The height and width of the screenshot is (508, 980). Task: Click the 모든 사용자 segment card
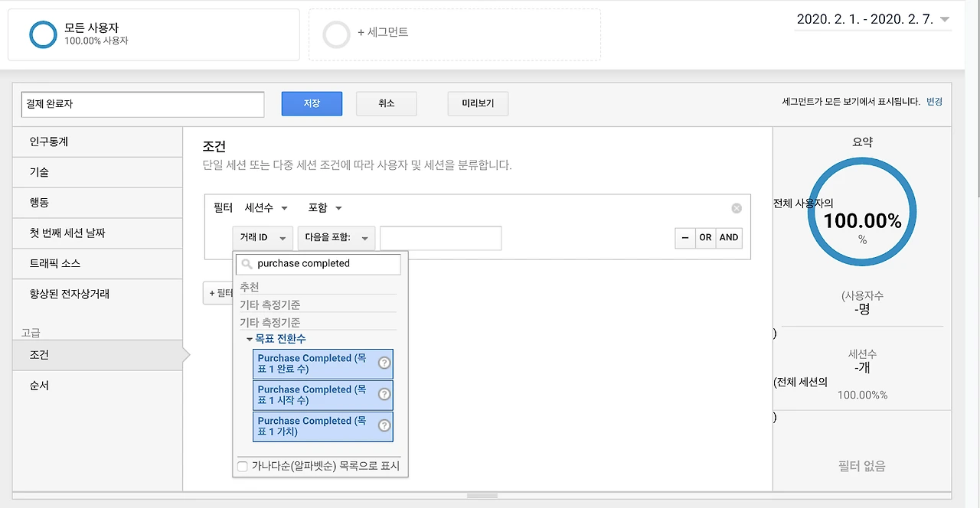coord(154,34)
